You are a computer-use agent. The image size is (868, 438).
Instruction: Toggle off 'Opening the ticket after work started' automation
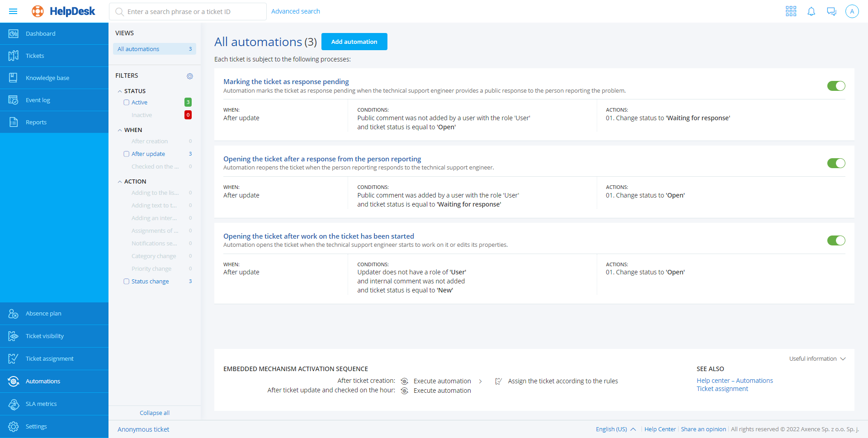point(836,240)
